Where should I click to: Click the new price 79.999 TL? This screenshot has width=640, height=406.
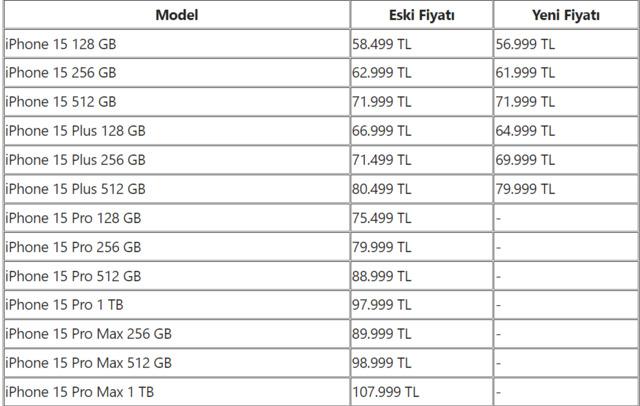[526, 189]
